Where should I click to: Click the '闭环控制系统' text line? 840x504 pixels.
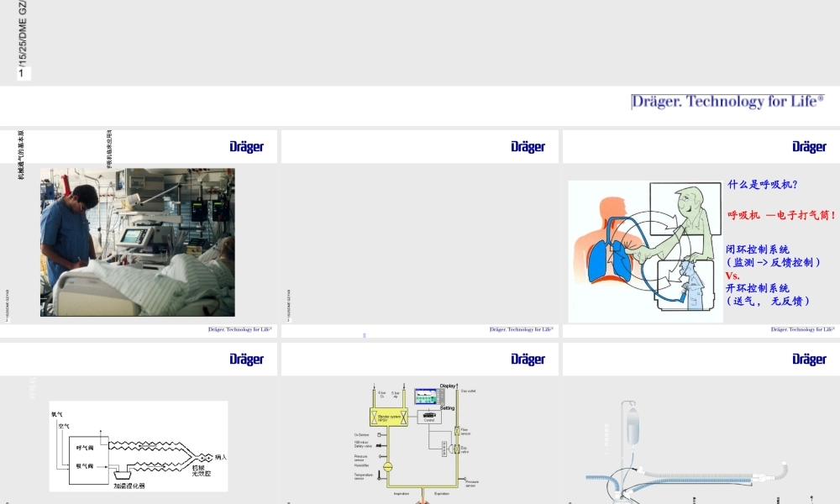[x=758, y=249]
